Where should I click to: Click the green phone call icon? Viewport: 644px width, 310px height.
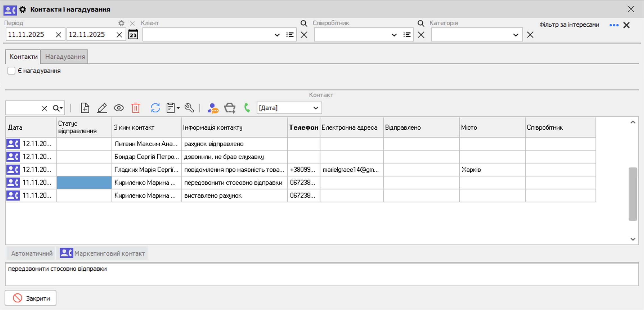pos(247,108)
